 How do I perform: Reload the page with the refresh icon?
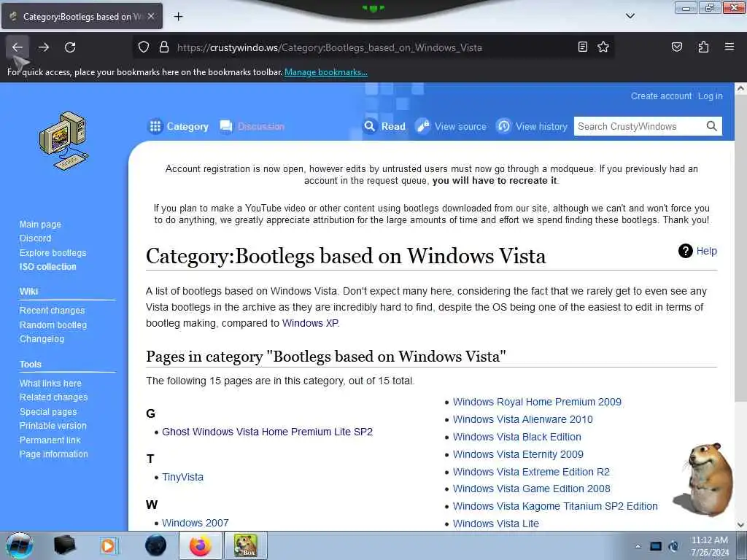click(x=70, y=47)
